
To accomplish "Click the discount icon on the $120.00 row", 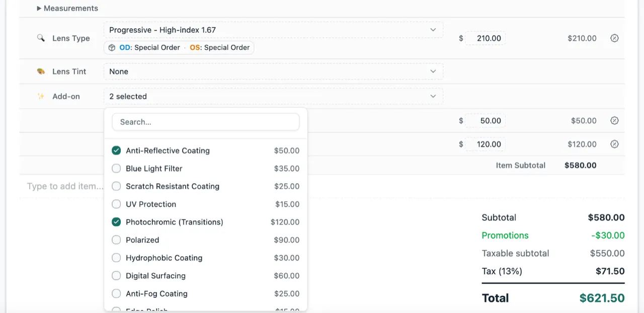I will (614, 144).
